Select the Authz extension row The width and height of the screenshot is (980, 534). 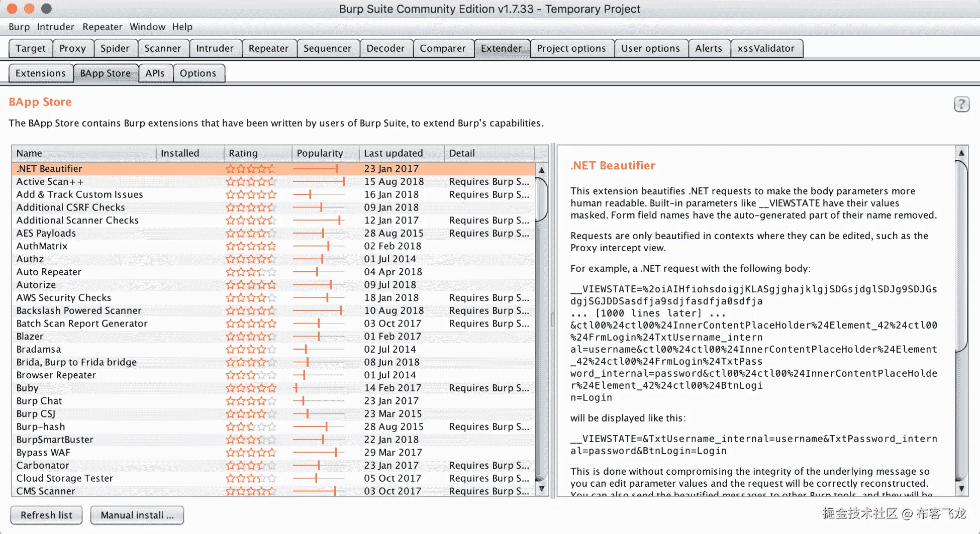[273, 259]
